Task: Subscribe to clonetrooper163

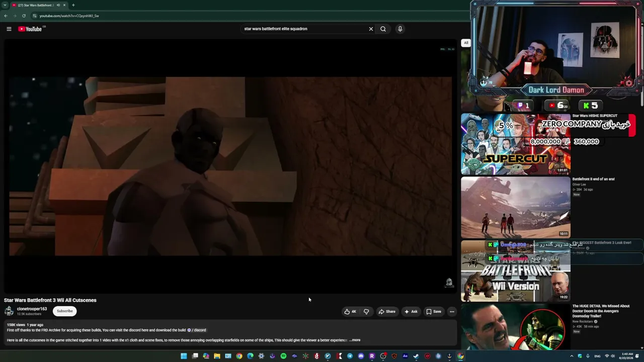Action: 65,311
